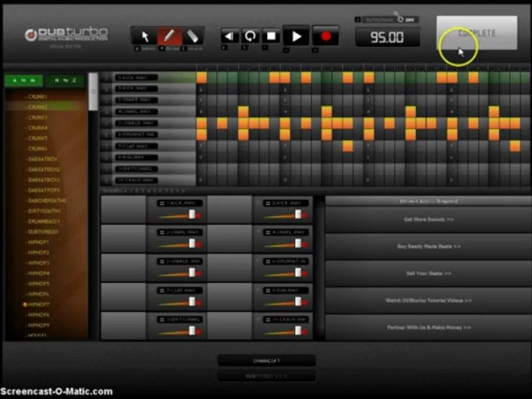532x399 pixels.
Task: Load the CRUNK4 kit
Action: tap(37, 128)
